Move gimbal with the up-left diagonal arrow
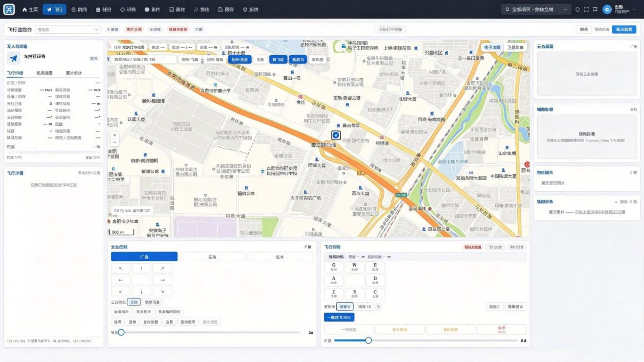Image resolution: width=644 pixels, height=362 pixels. coord(121,268)
